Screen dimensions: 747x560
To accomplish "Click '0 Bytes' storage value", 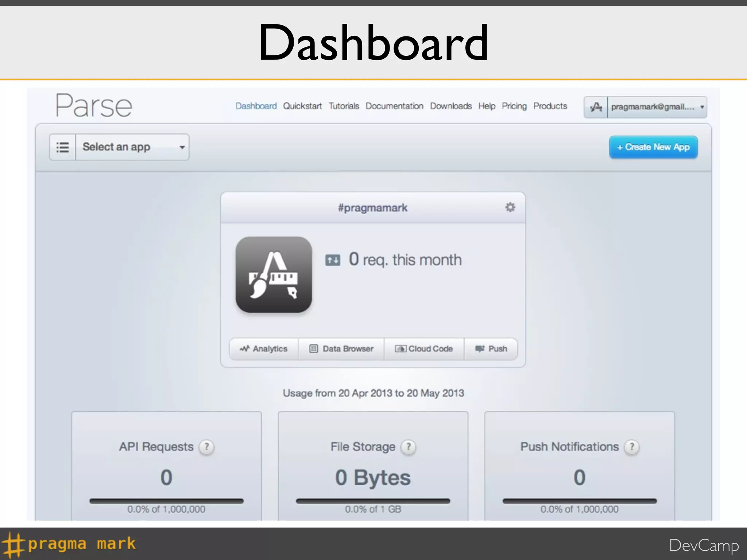I will coord(373,478).
